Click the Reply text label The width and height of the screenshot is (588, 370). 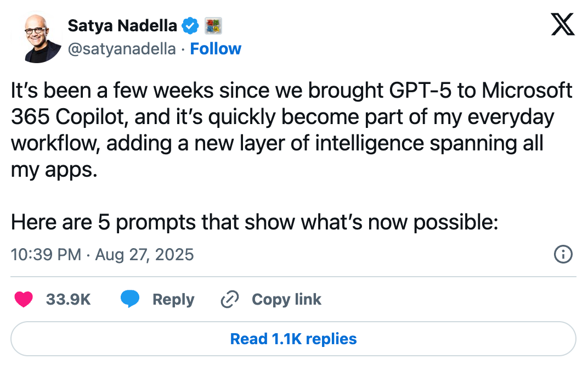coord(173,299)
